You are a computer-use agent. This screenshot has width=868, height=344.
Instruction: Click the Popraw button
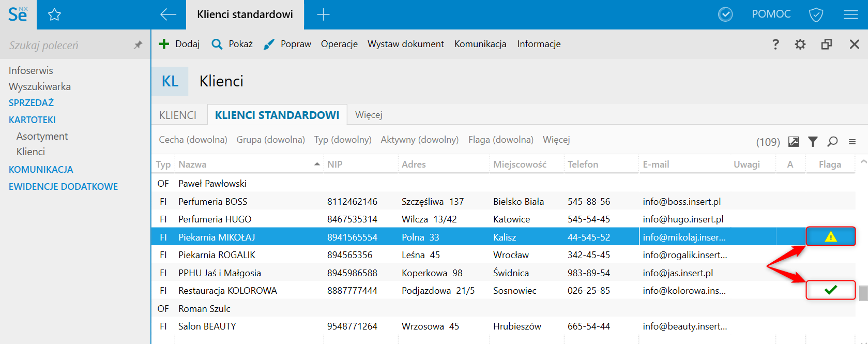pyautogui.click(x=287, y=44)
